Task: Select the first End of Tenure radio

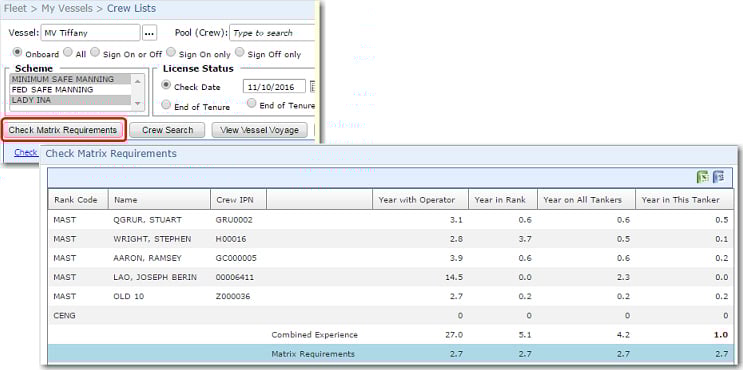Action: 166,104
